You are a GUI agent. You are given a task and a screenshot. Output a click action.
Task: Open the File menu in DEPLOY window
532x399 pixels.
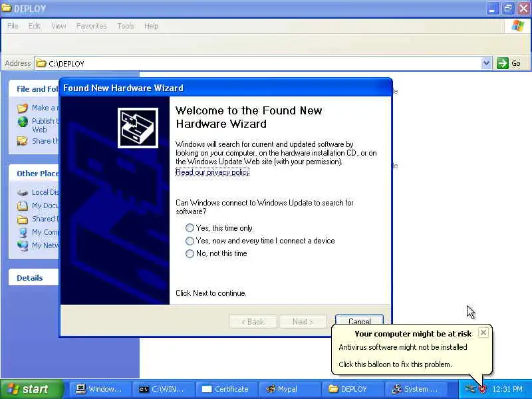[13, 26]
